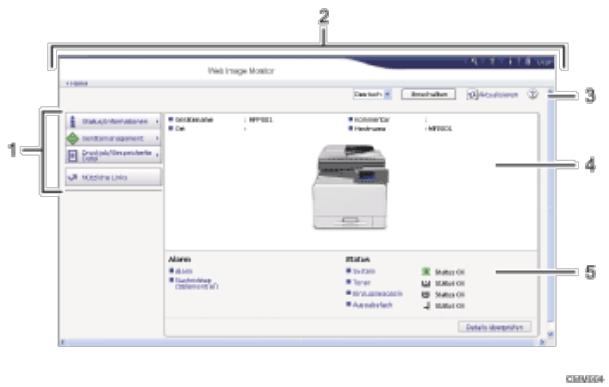Click the scroll down arrow
The width and height of the screenshot is (609, 387).
[550, 334]
